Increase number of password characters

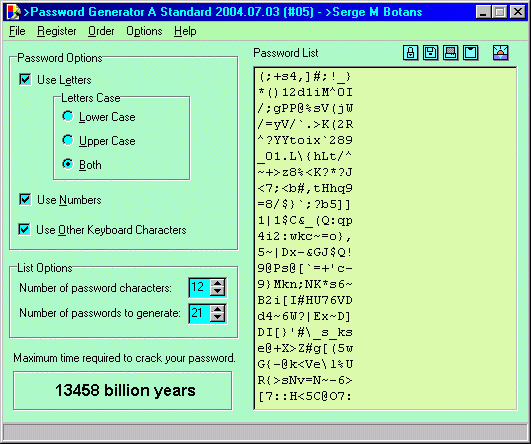[217, 283]
